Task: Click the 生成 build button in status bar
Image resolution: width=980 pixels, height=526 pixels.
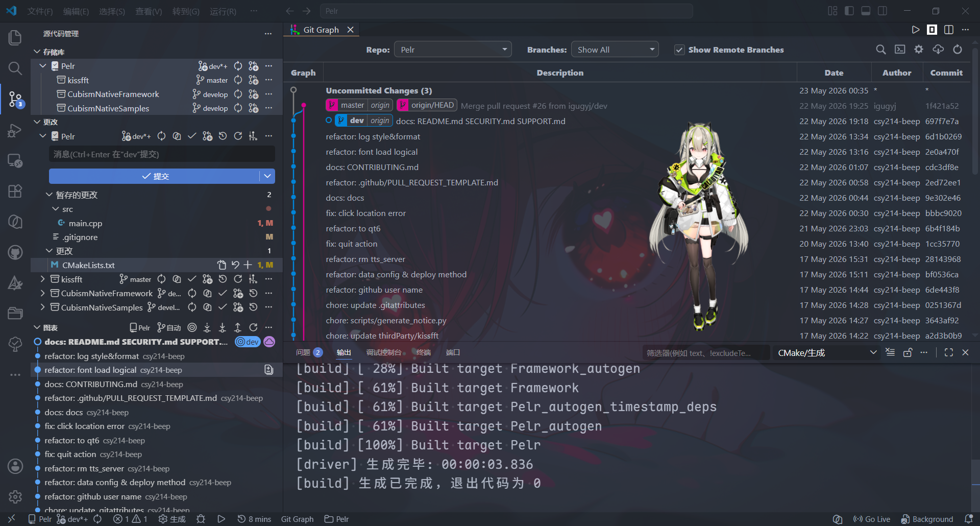Action: pos(172,519)
